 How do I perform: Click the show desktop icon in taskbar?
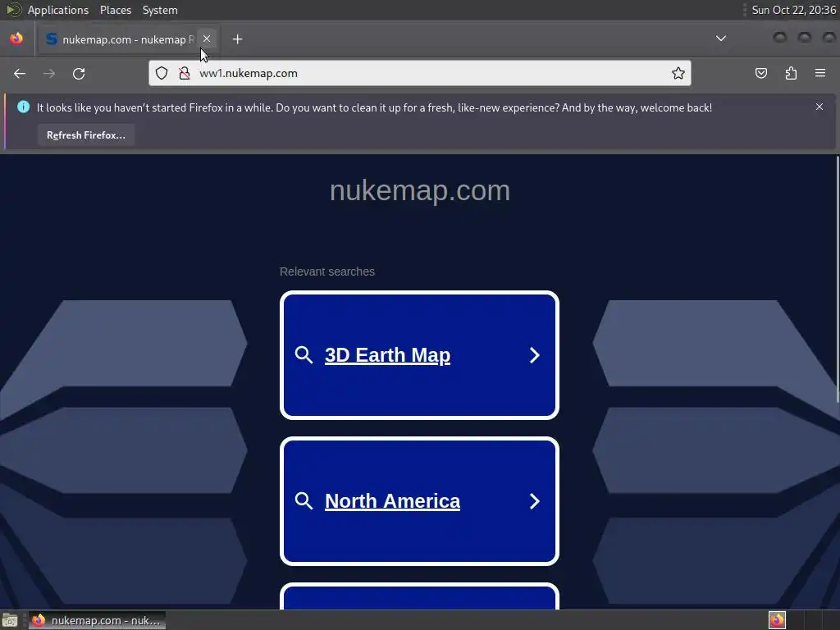10,620
